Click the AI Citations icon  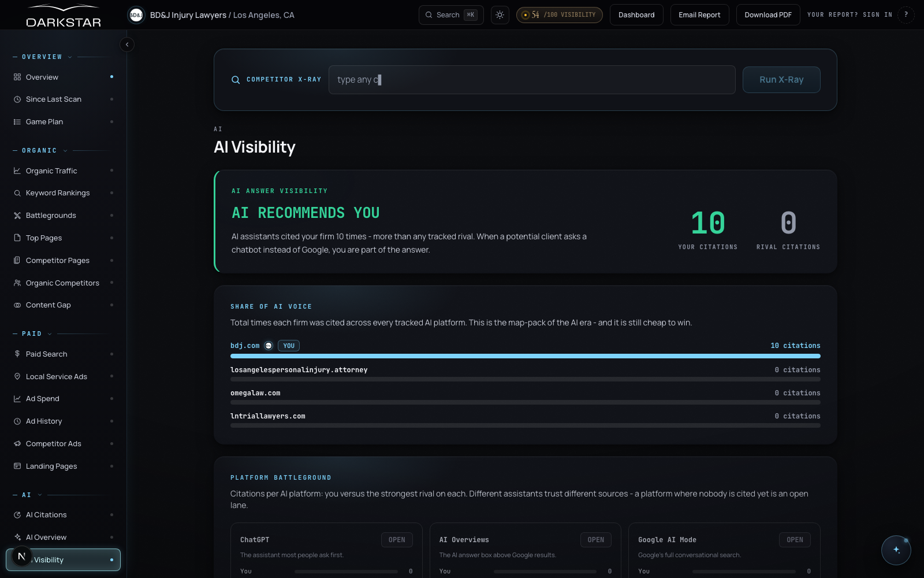[17, 514]
